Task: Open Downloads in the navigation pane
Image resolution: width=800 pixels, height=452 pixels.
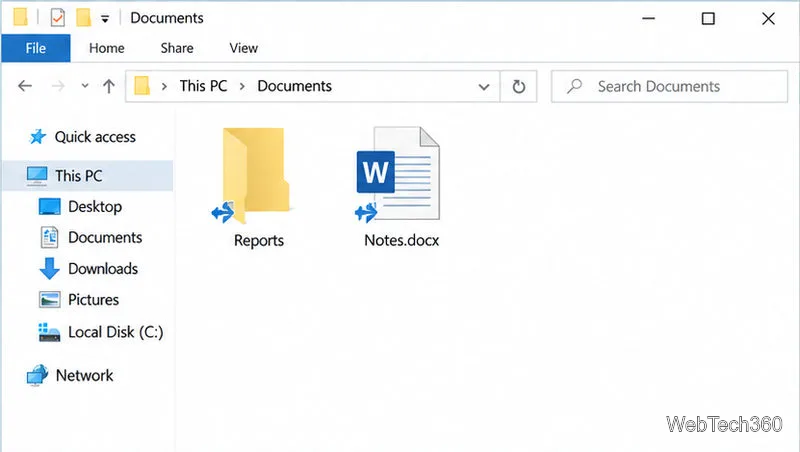Action: [103, 269]
